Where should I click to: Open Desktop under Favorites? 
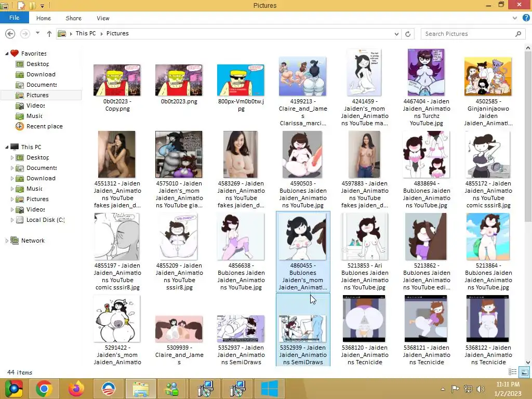pos(37,64)
